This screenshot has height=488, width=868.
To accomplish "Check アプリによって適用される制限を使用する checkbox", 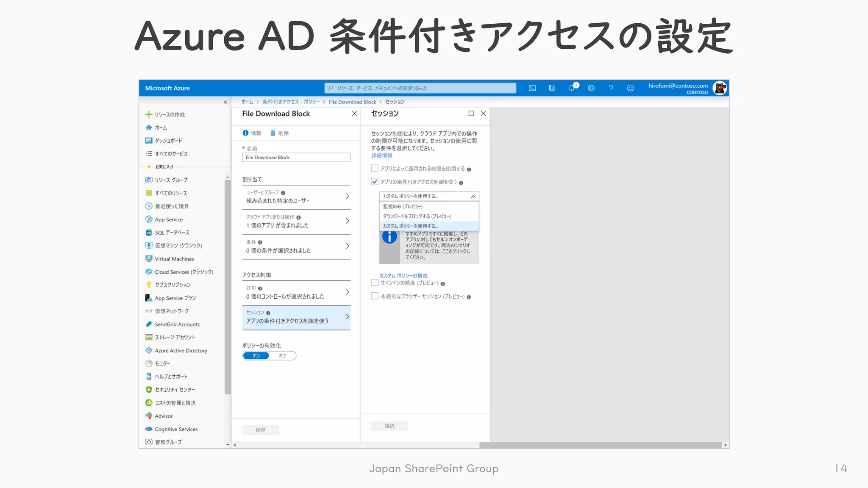I will [x=375, y=169].
